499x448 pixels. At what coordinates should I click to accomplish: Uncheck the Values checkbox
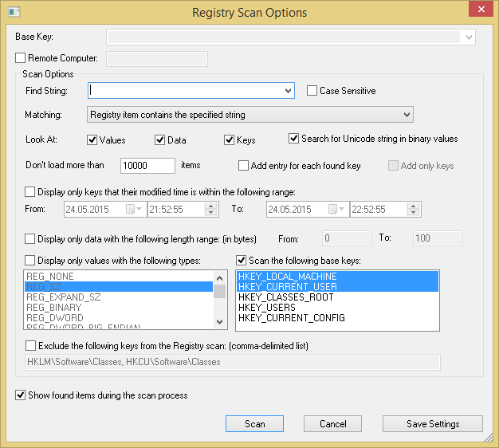(x=92, y=140)
